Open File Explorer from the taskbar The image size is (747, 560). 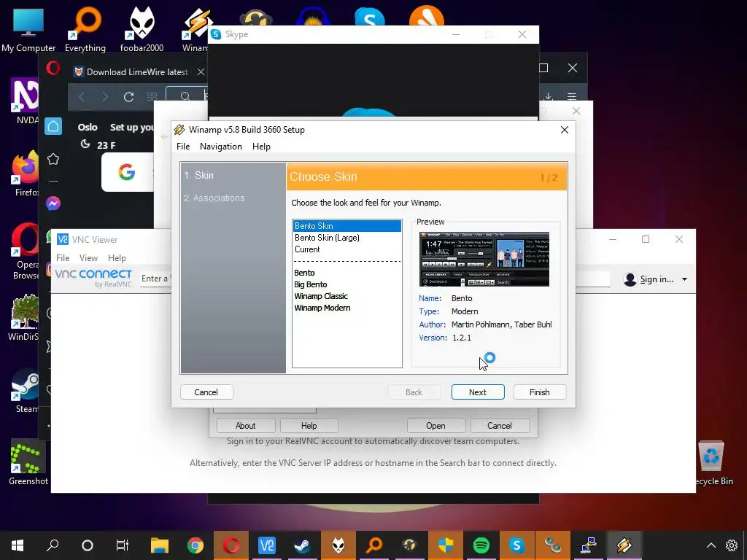point(160,545)
